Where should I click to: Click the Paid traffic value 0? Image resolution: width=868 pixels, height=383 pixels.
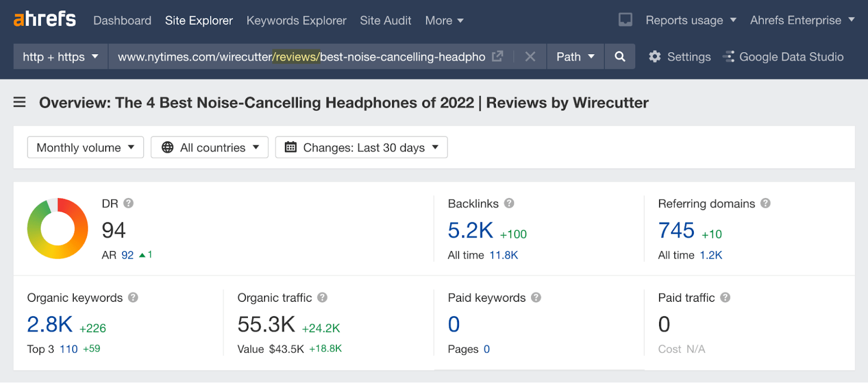click(664, 324)
